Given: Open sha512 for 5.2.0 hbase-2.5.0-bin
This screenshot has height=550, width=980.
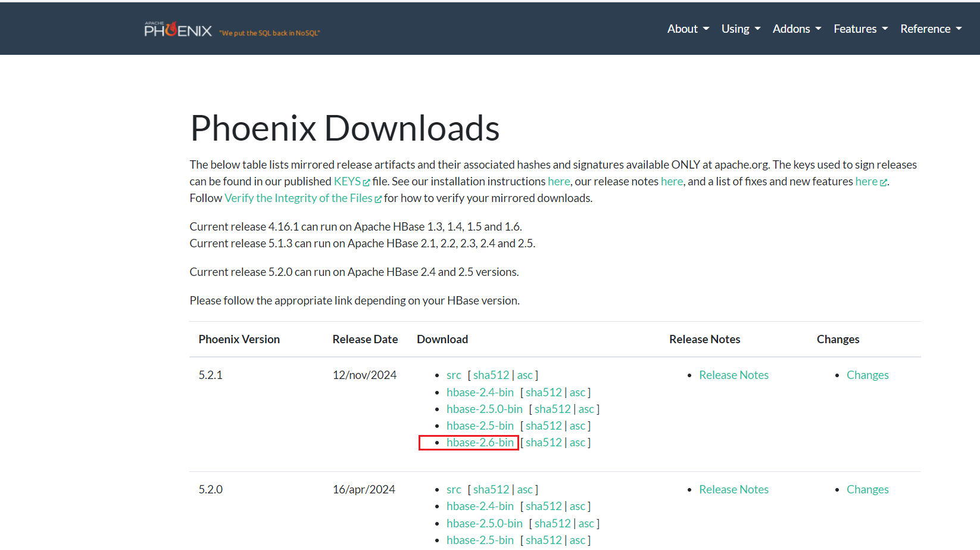Looking at the screenshot, I should pyautogui.click(x=553, y=523).
